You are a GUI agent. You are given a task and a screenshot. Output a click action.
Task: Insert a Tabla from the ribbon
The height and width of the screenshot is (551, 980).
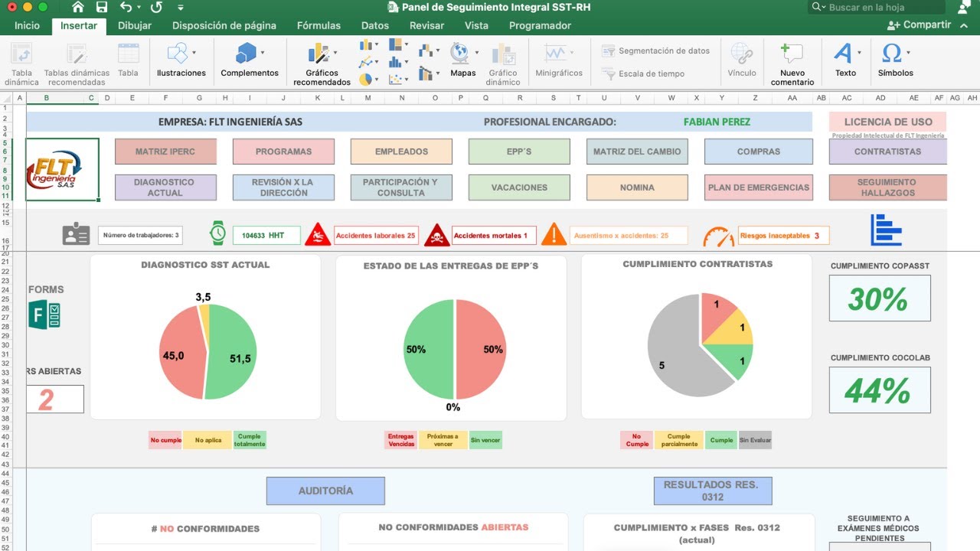(x=128, y=60)
